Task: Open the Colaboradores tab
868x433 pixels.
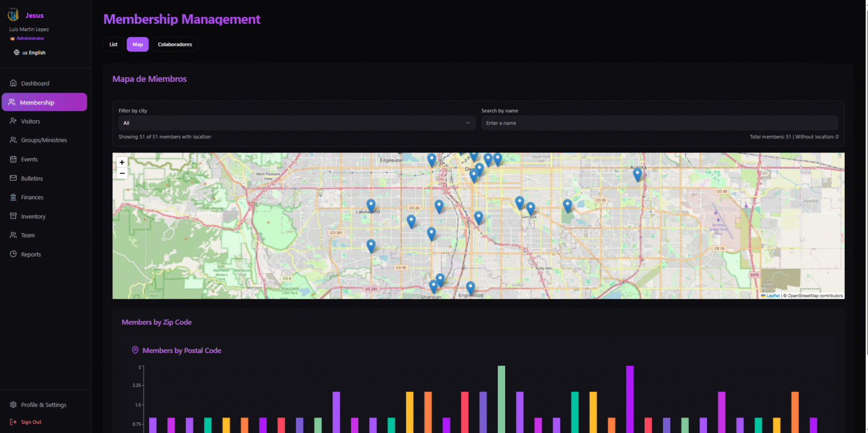Action: 175,45
